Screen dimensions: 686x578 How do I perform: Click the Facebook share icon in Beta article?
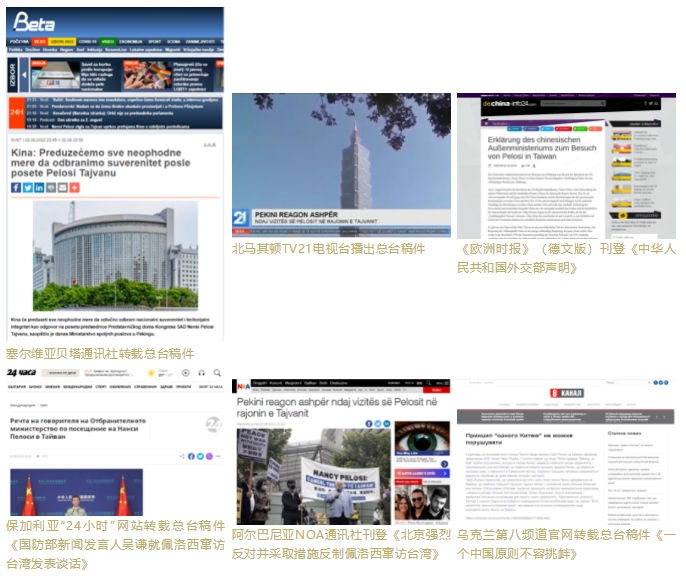[x=16, y=187]
